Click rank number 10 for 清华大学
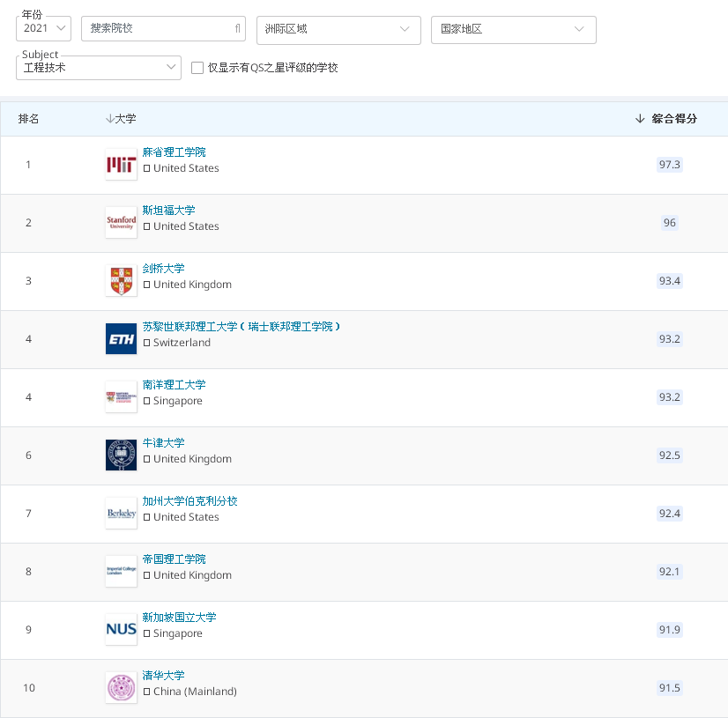This screenshot has height=718, width=728. 29,688
